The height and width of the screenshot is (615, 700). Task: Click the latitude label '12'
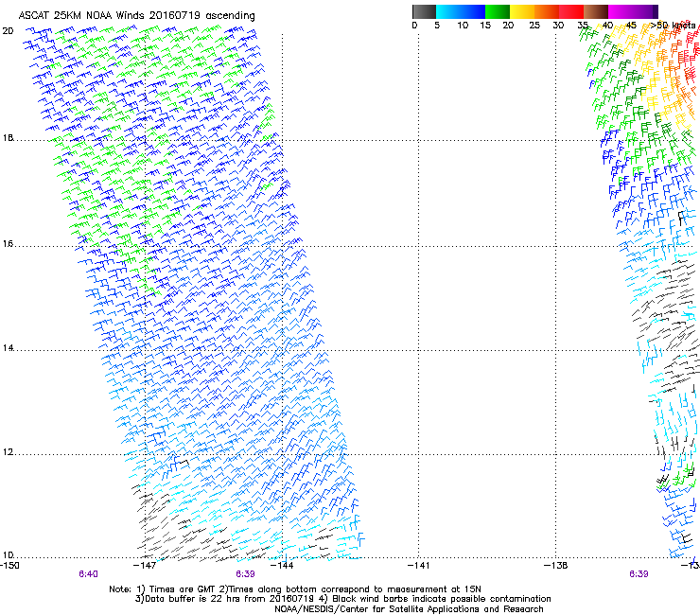8,452
